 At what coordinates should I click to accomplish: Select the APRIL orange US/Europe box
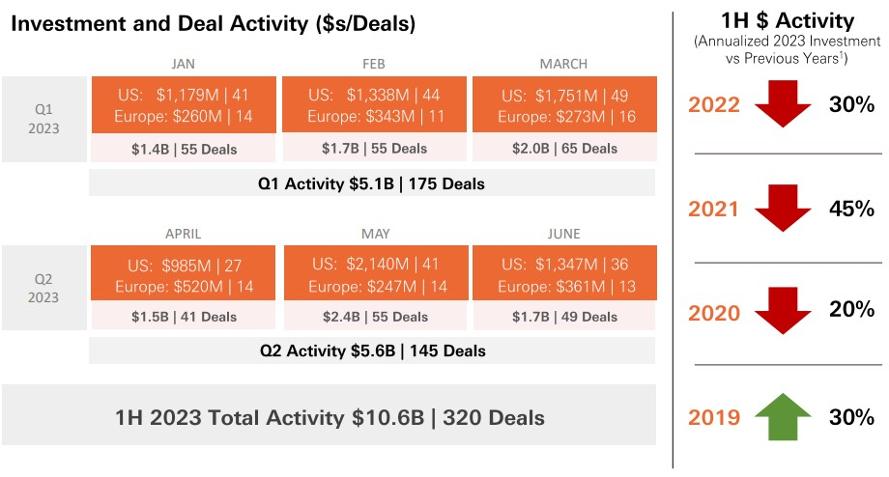(183, 273)
